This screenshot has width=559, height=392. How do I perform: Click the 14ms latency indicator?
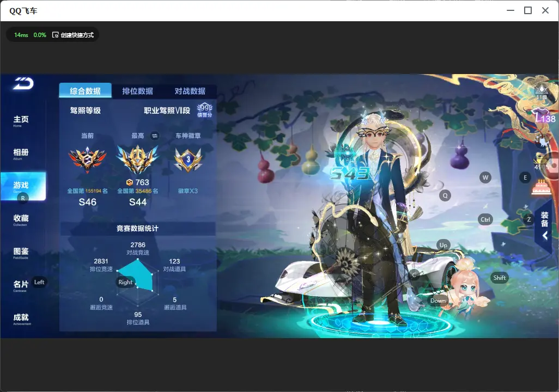coord(21,35)
